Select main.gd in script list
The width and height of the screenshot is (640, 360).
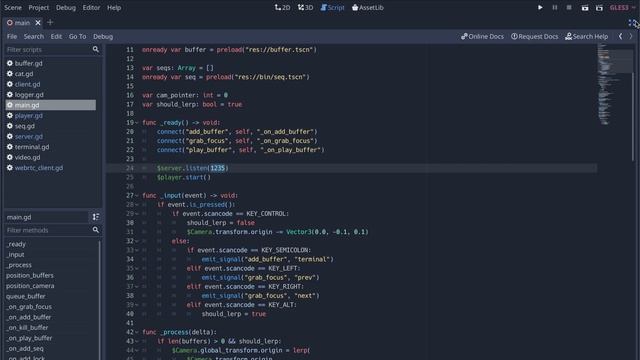(51, 105)
